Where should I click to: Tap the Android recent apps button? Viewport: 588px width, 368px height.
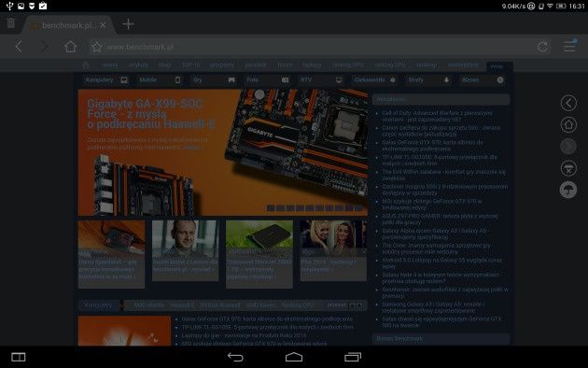pyautogui.click(x=353, y=357)
